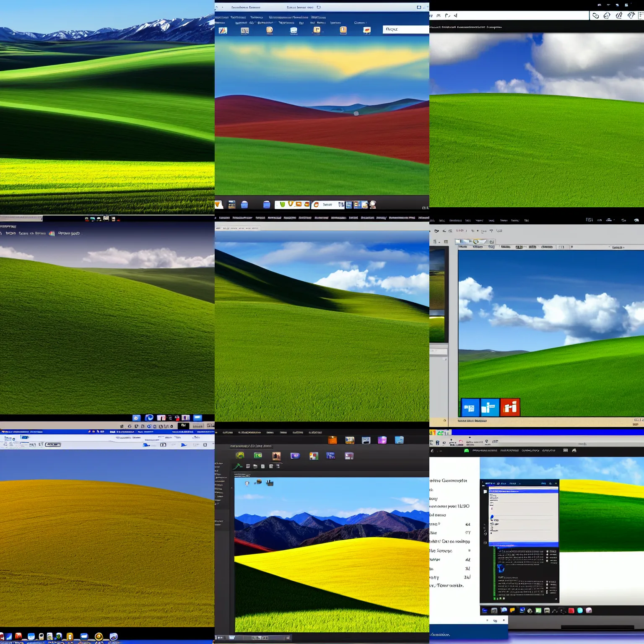Click the purple icon in the middle-left dock
This screenshot has height=644, width=644.
coord(185,418)
